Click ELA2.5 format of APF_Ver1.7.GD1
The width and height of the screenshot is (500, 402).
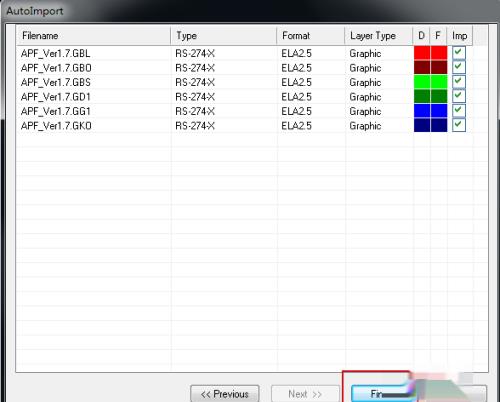coord(296,97)
